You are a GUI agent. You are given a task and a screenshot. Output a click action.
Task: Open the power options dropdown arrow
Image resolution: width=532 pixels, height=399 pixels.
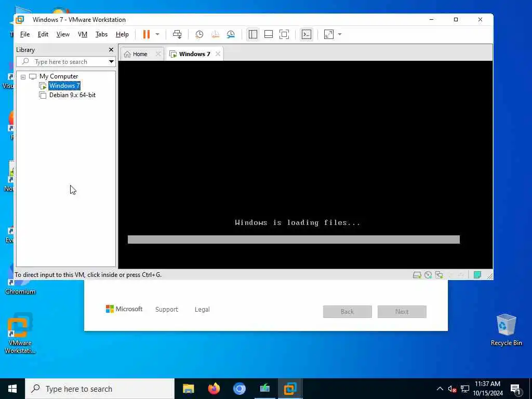point(157,34)
